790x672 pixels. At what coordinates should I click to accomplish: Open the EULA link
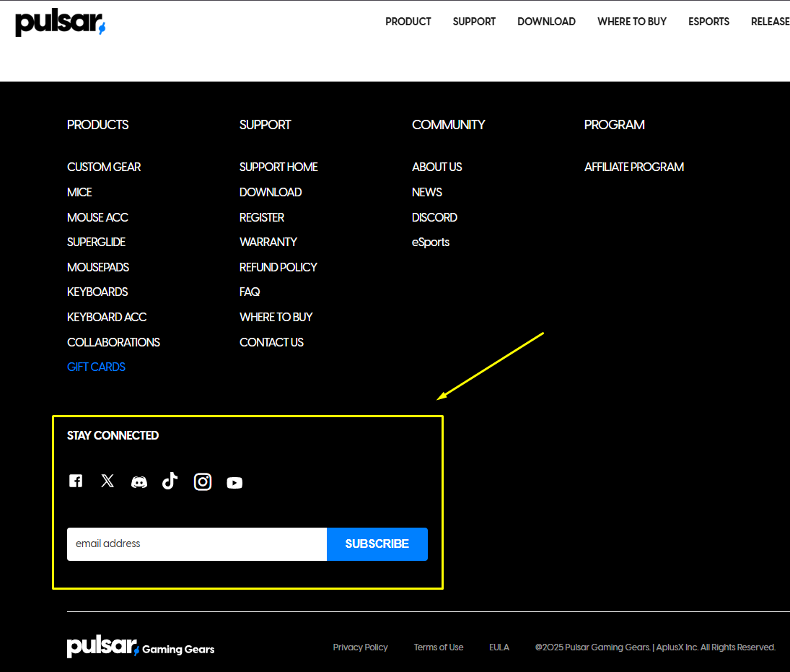(x=499, y=647)
